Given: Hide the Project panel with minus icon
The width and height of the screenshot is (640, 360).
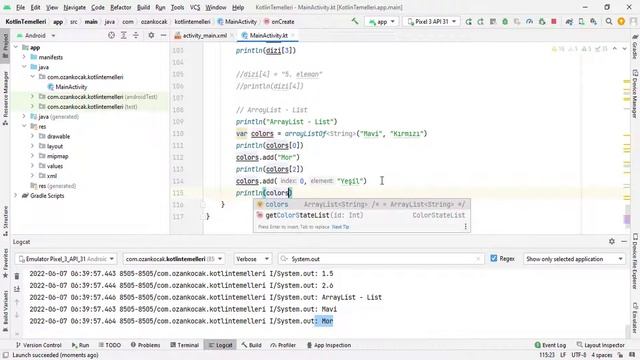Looking at the screenshot, I should coord(163,36).
